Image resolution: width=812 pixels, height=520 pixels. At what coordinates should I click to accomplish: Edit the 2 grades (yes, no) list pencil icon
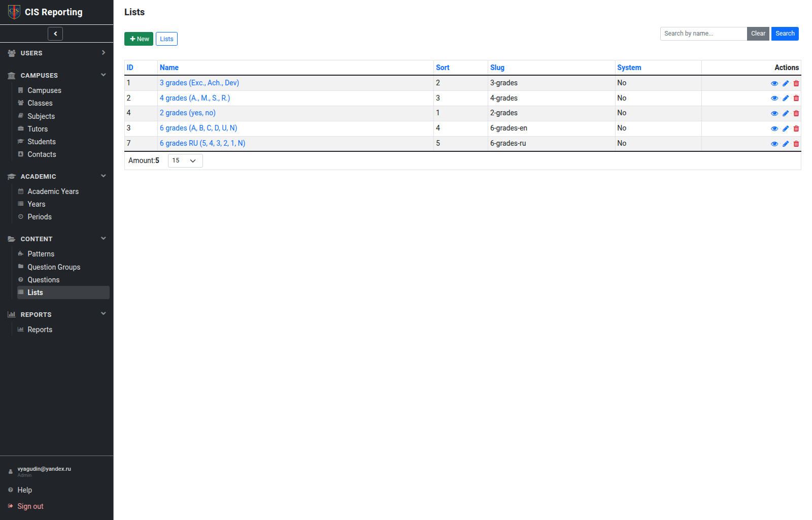click(786, 113)
